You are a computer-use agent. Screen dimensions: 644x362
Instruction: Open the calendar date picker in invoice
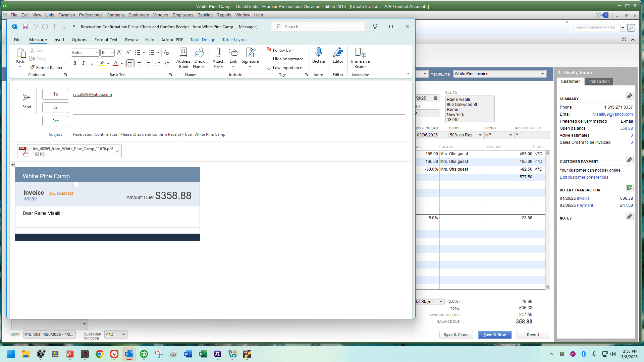click(x=435, y=98)
